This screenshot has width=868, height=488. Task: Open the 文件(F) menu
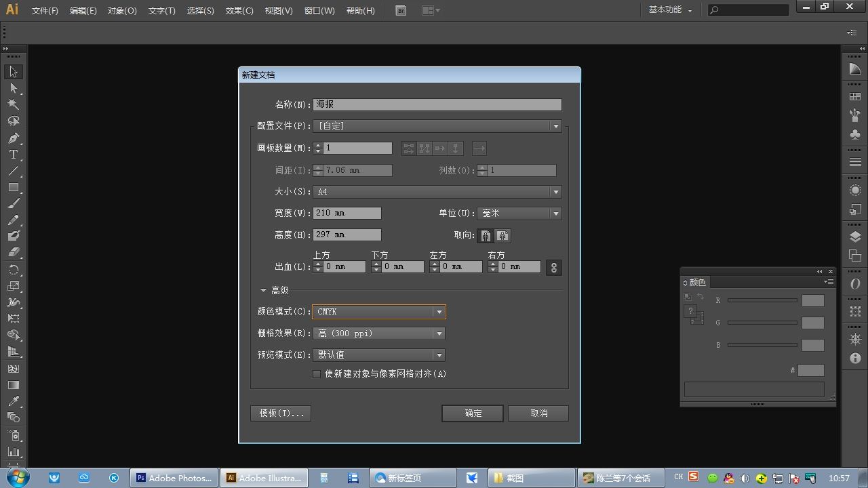[x=45, y=11]
